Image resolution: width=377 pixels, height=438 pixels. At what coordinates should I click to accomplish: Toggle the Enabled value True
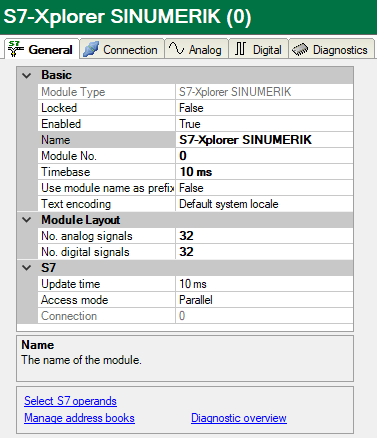tap(264, 124)
